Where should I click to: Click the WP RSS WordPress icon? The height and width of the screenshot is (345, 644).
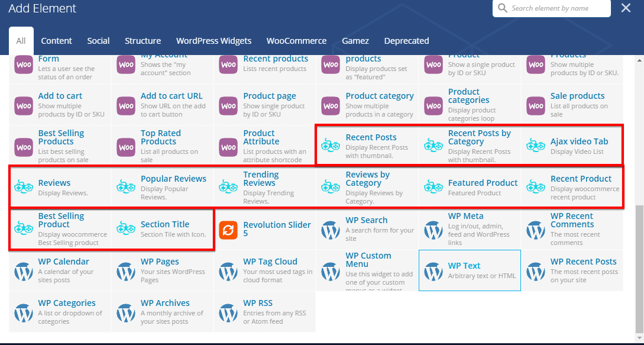(228, 312)
